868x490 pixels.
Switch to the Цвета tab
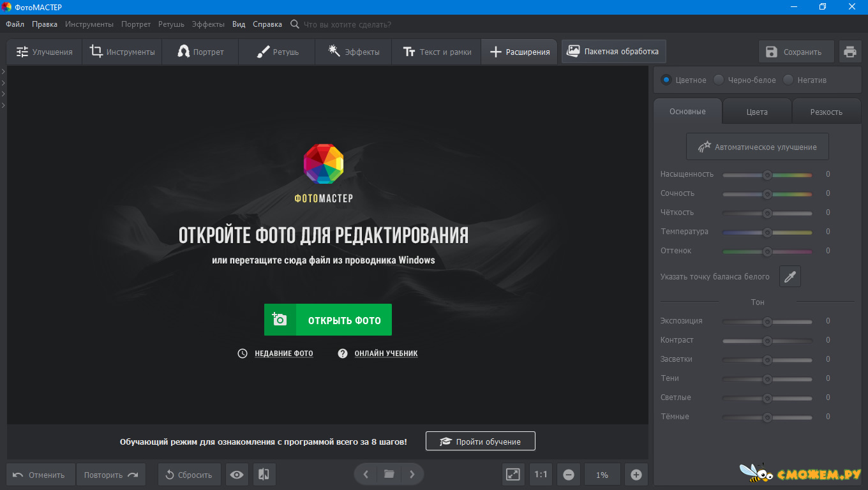[x=757, y=112]
